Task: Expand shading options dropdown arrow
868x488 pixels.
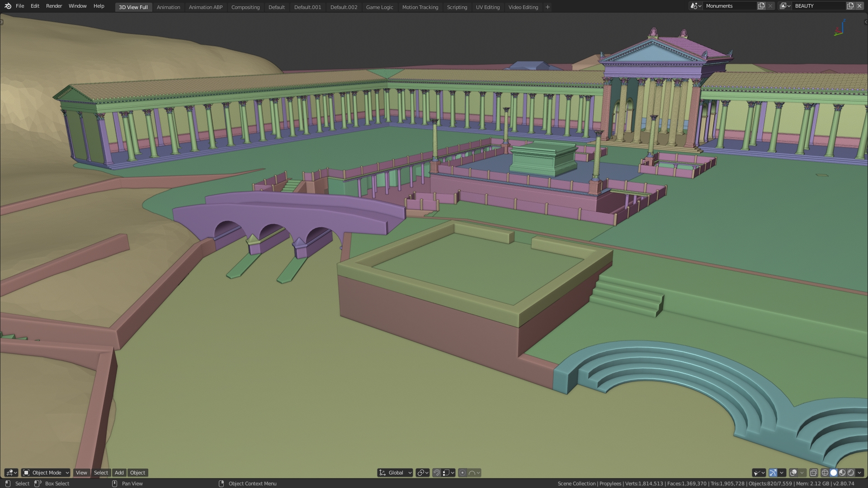Action: (859, 473)
